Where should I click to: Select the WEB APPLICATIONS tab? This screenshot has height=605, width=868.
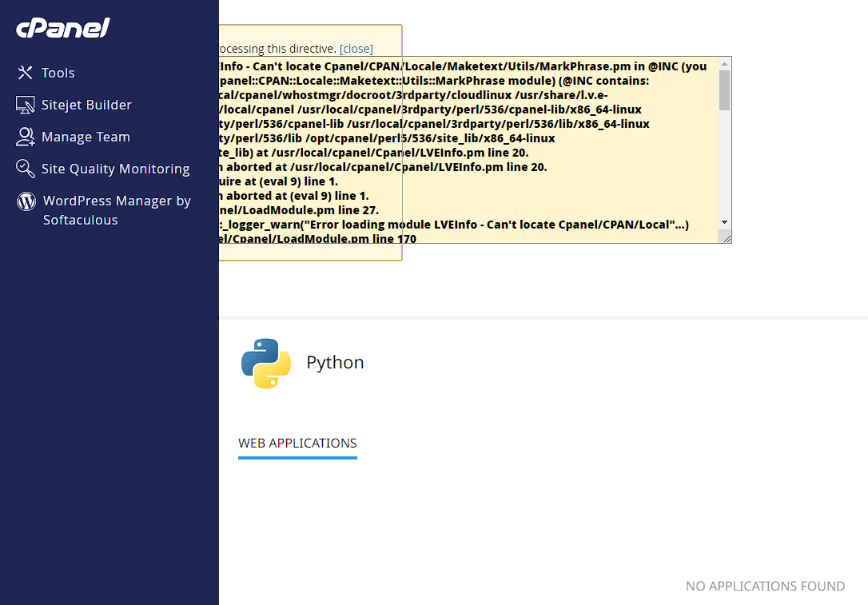[x=297, y=444]
